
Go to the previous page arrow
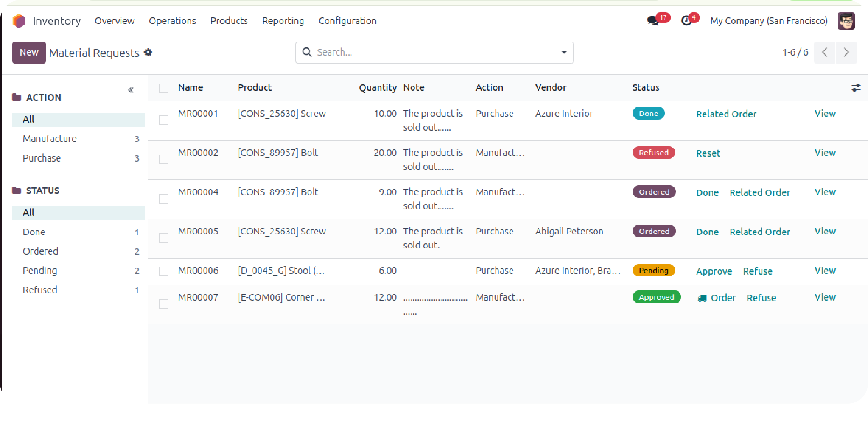[x=824, y=52]
